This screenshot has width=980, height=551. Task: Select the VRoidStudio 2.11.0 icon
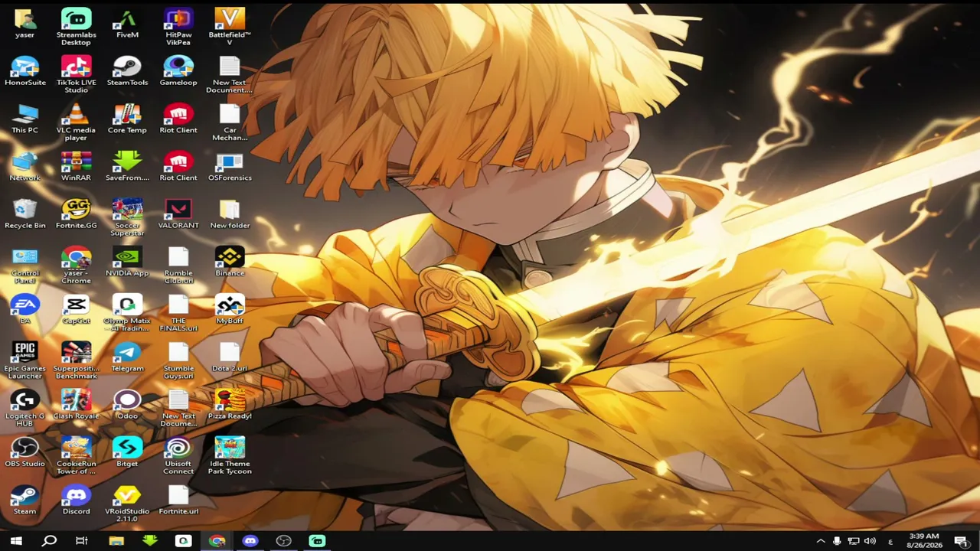click(127, 502)
